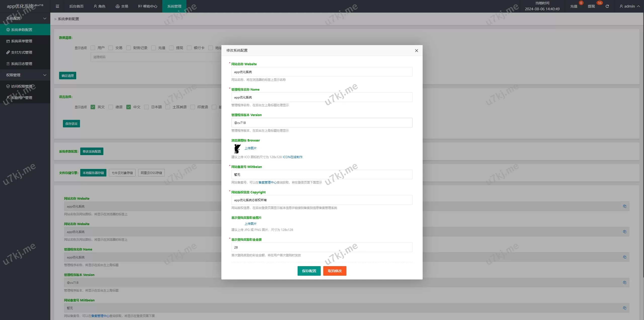
Task: Click the 保存配置 button
Action: pyautogui.click(x=309, y=271)
